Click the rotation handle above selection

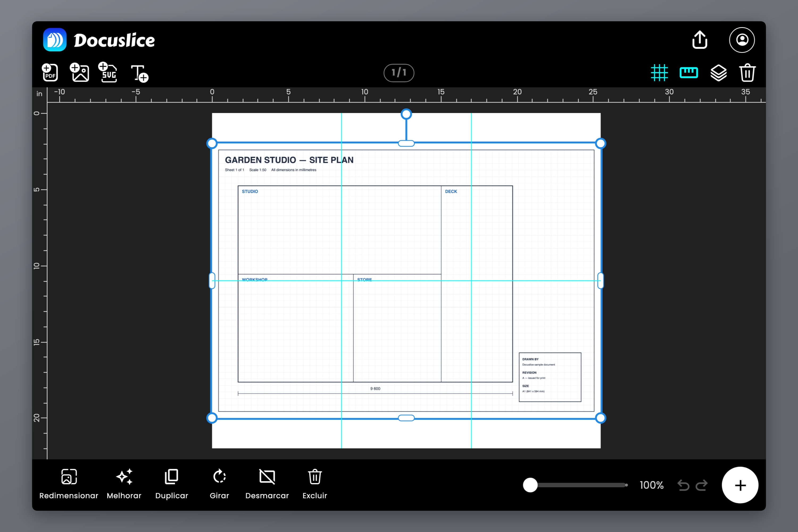[x=406, y=114]
